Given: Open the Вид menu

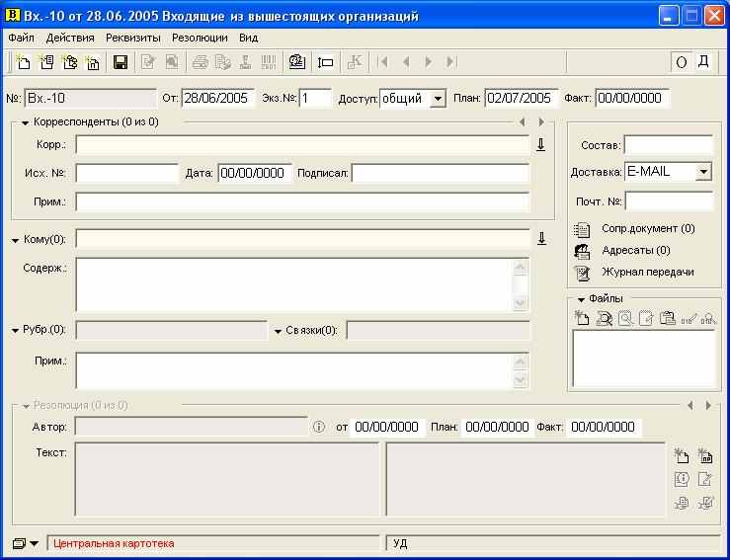Looking at the screenshot, I should click(x=249, y=38).
